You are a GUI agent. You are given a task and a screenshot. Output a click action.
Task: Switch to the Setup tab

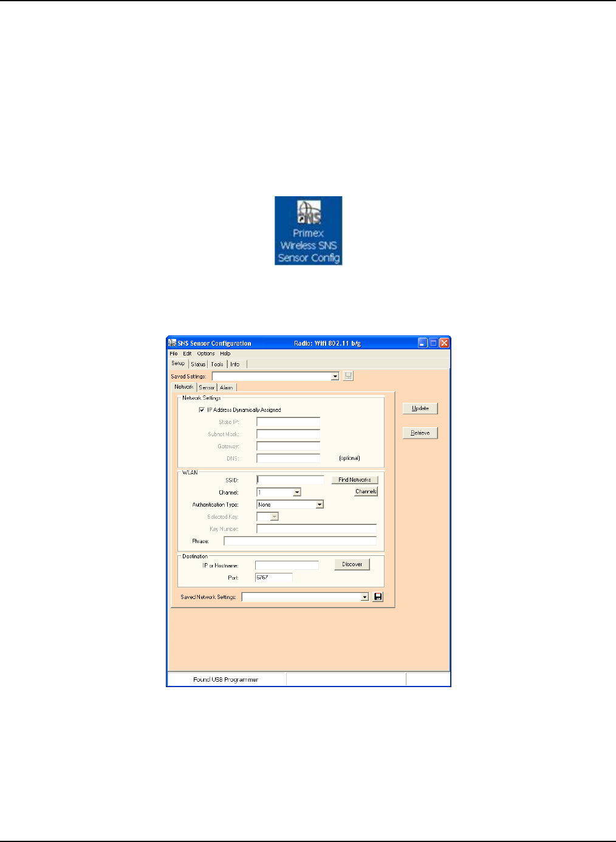178,363
